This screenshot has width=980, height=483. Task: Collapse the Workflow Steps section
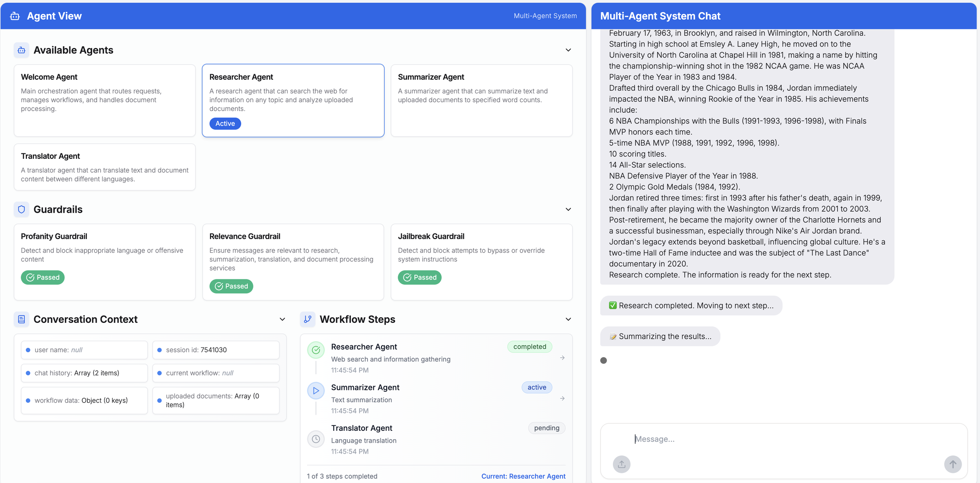tap(568, 319)
